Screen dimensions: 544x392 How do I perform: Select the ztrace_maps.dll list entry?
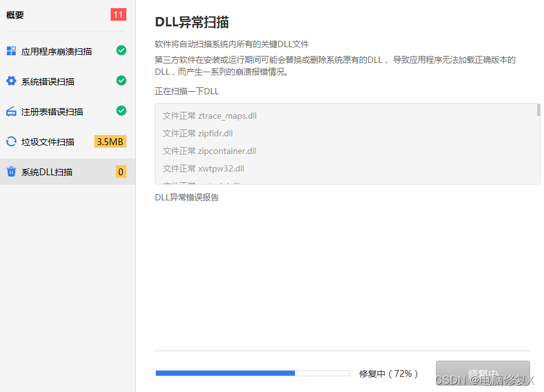coord(209,116)
